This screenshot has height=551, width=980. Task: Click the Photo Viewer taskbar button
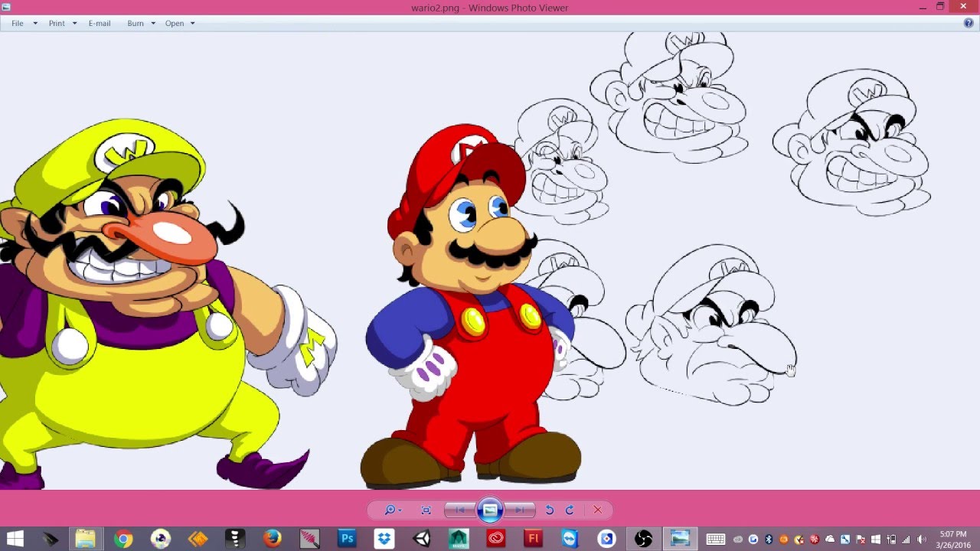(681, 539)
